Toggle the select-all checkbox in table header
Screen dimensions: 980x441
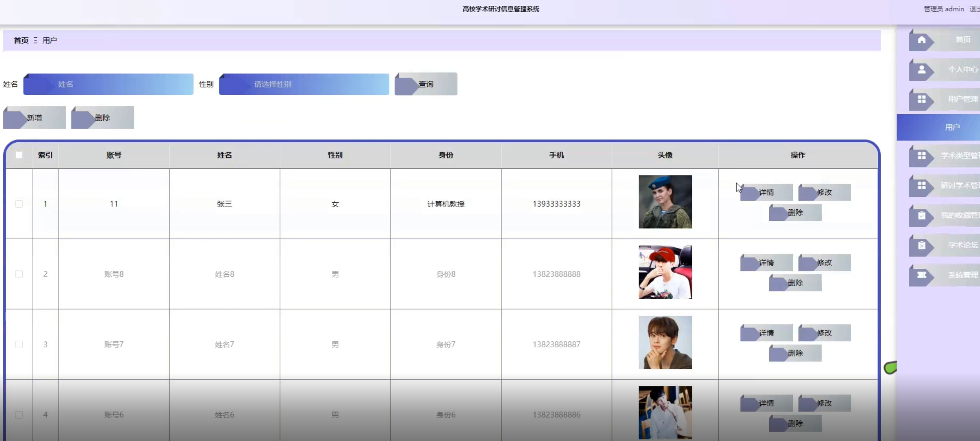(19, 155)
